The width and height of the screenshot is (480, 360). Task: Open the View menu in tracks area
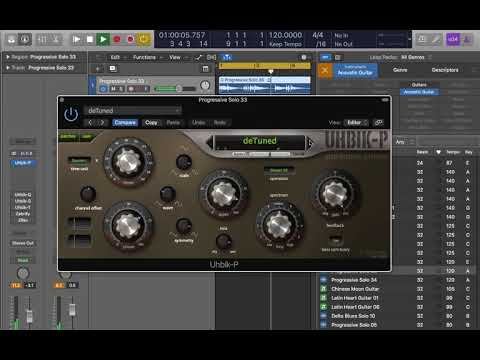click(x=175, y=57)
